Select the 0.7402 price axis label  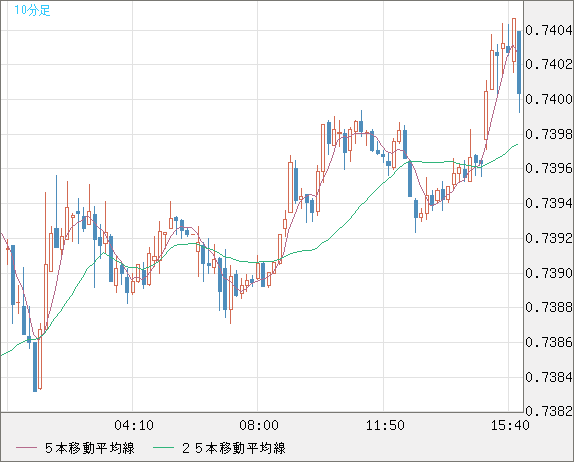(549, 64)
